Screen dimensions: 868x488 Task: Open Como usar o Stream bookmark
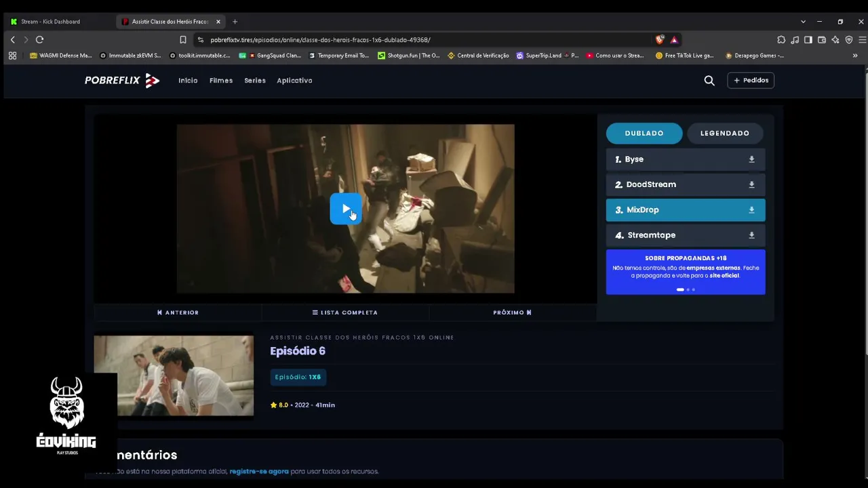[616, 56]
